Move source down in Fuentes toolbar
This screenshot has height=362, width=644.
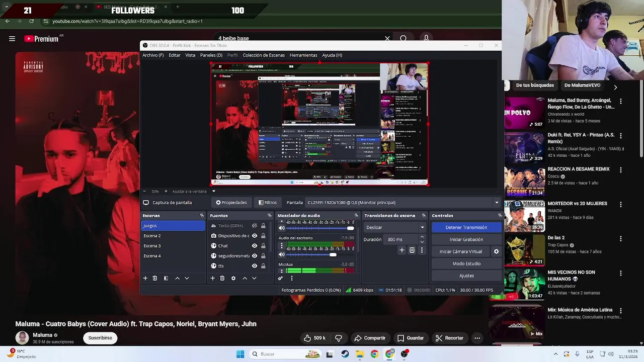tap(254, 278)
